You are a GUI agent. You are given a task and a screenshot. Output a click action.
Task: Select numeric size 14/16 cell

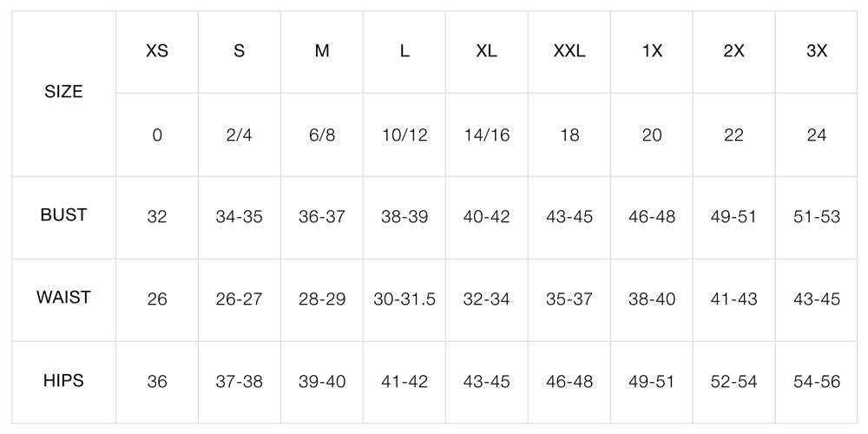[487, 135]
